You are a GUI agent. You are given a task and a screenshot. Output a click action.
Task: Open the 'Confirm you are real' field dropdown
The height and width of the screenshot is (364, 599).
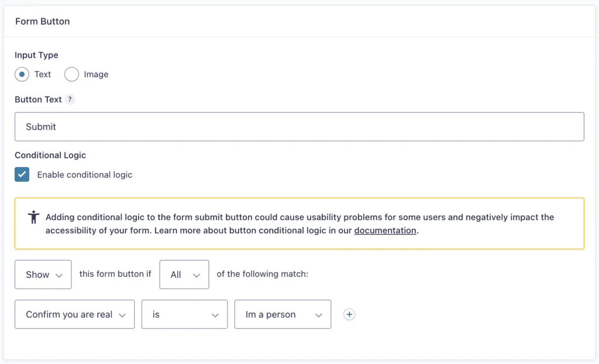point(74,314)
